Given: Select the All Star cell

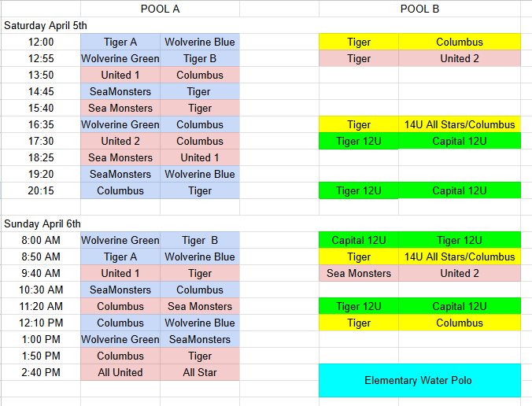Looking at the screenshot, I should point(200,372).
